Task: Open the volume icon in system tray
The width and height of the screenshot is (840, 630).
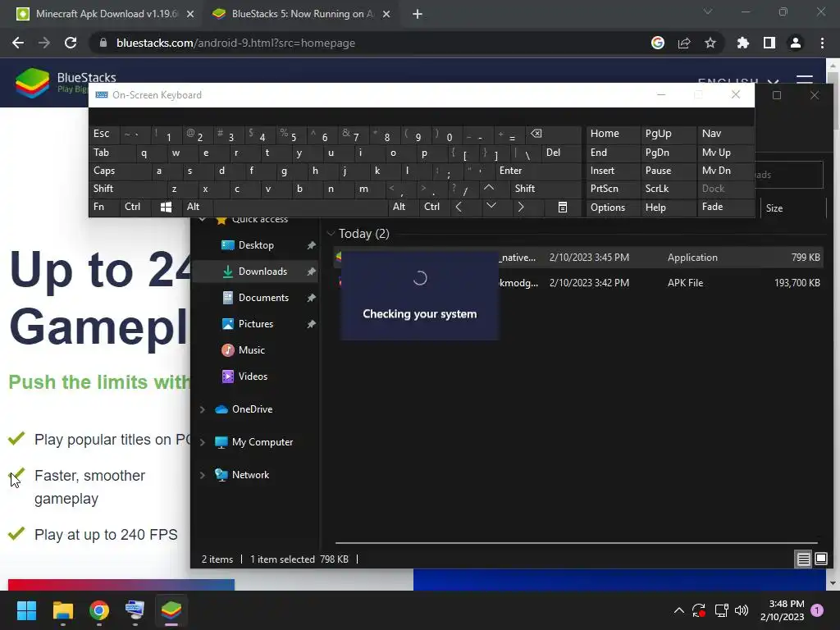Action: click(x=742, y=610)
